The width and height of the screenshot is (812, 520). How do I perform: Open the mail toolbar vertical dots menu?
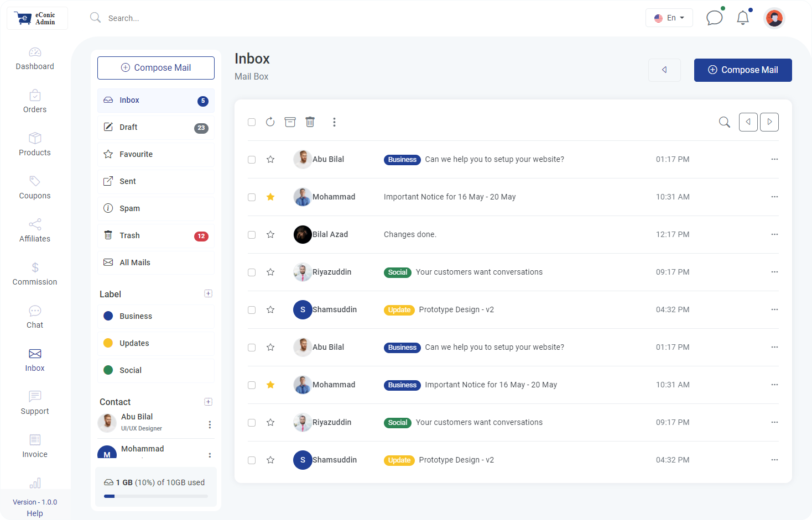tap(334, 122)
